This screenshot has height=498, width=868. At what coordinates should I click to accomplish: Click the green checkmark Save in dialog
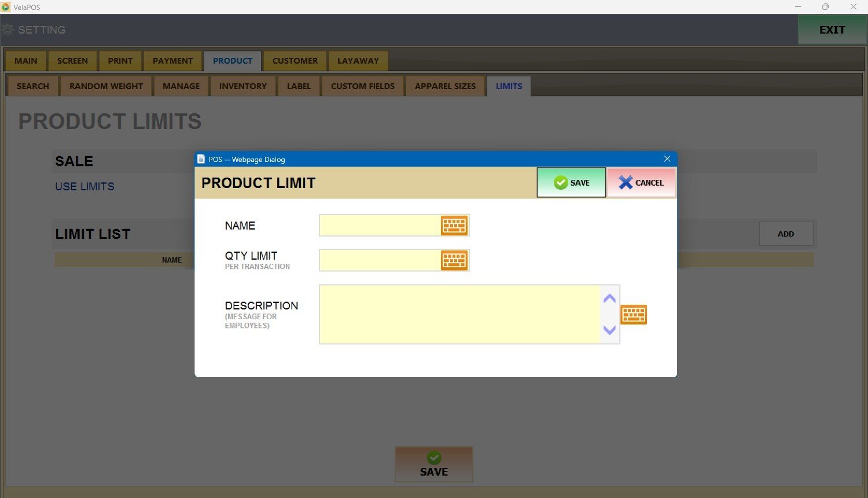tap(571, 183)
